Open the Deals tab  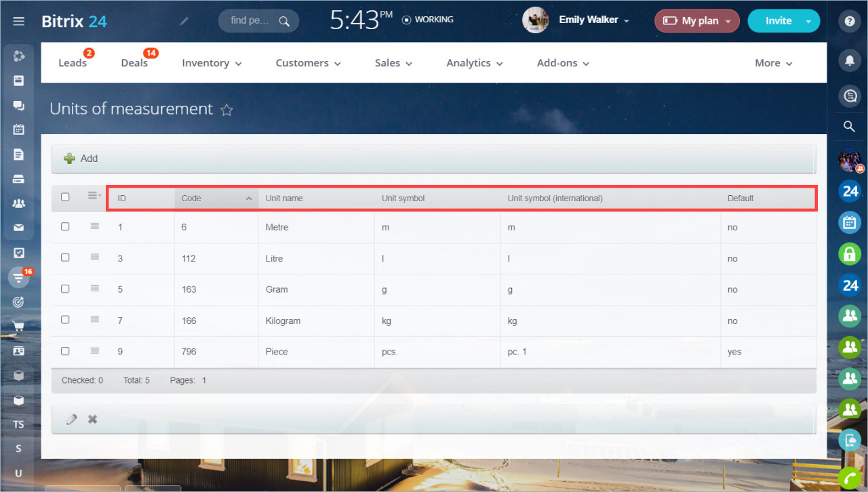click(x=134, y=63)
